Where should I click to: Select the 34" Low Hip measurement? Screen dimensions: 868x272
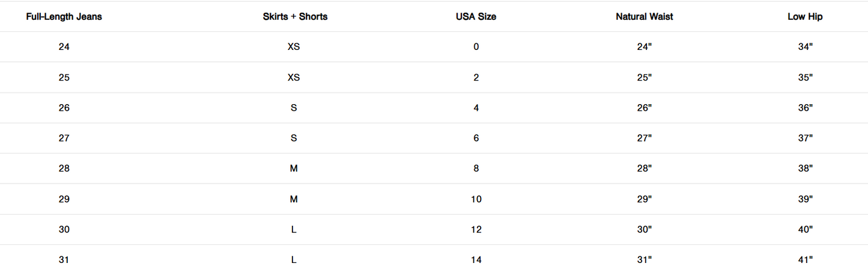coord(805,47)
